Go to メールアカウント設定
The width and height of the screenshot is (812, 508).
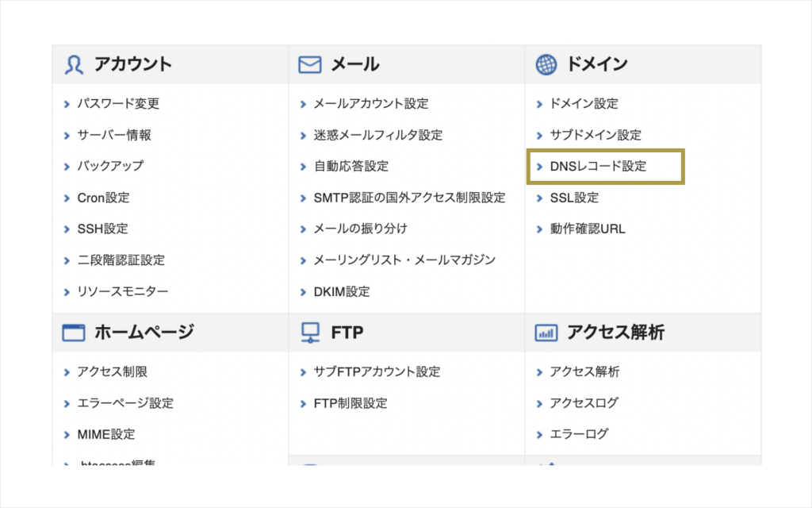tap(371, 104)
